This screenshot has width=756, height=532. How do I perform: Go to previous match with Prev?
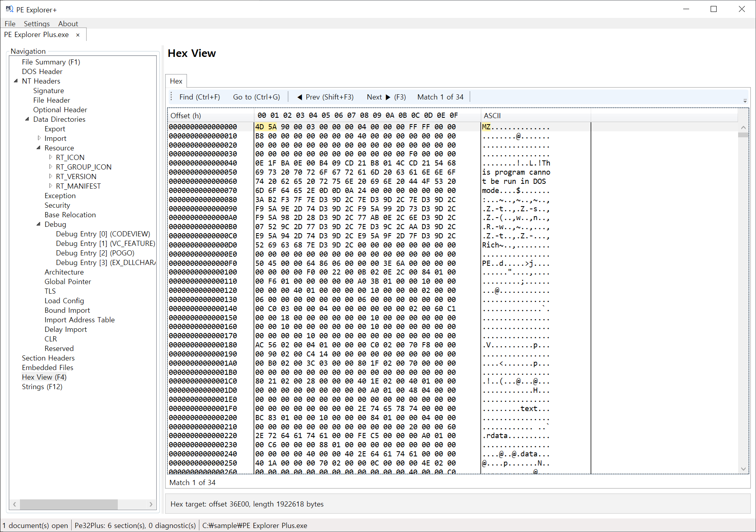click(325, 97)
